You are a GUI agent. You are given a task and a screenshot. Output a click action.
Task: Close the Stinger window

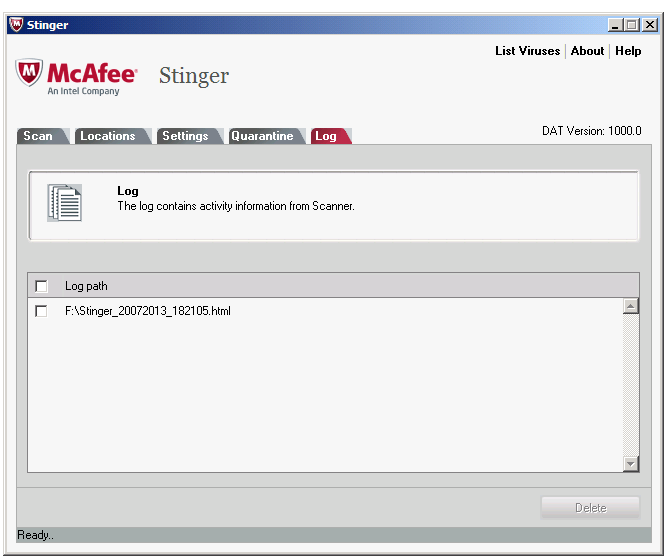click(650, 25)
